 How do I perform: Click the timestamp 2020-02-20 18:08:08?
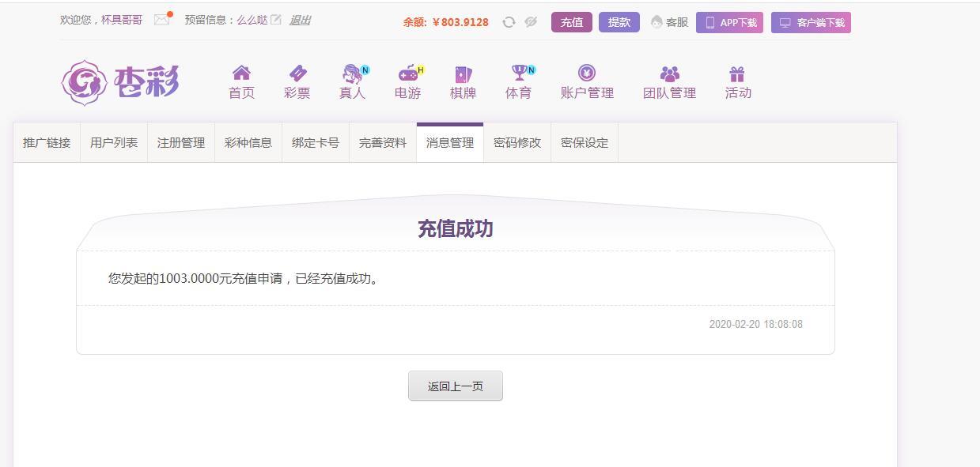click(755, 324)
